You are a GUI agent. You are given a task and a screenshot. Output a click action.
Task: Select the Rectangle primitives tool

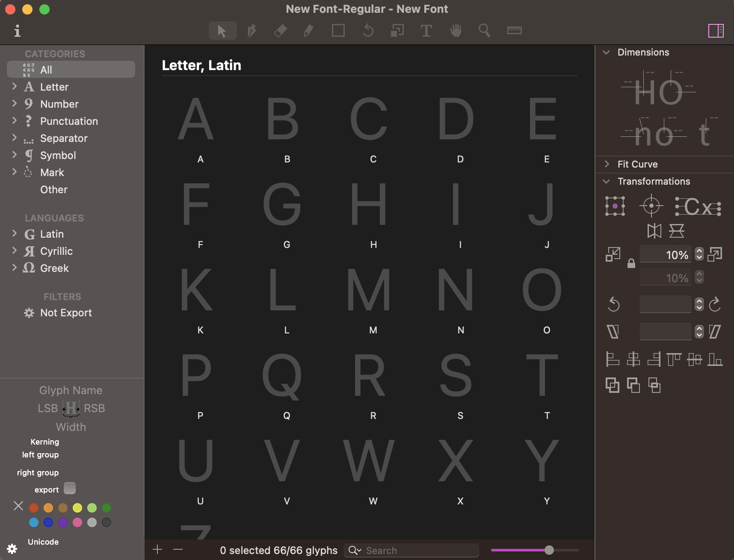tap(338, 31)
